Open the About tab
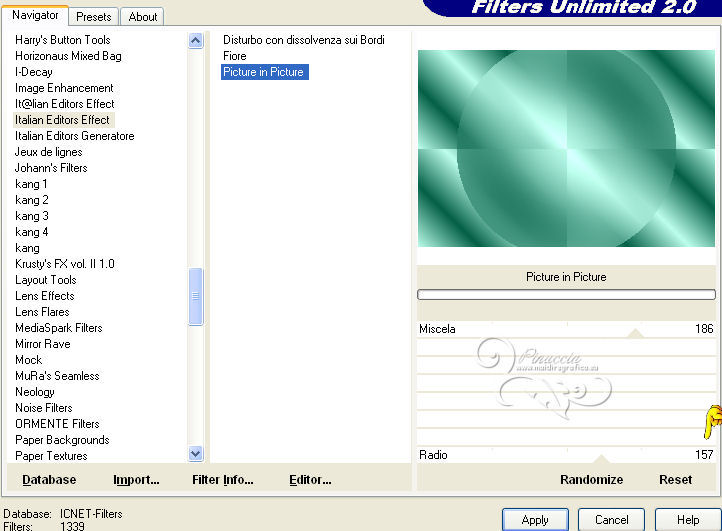The height and width of the screenshot is (531, 722). point(142,17)
